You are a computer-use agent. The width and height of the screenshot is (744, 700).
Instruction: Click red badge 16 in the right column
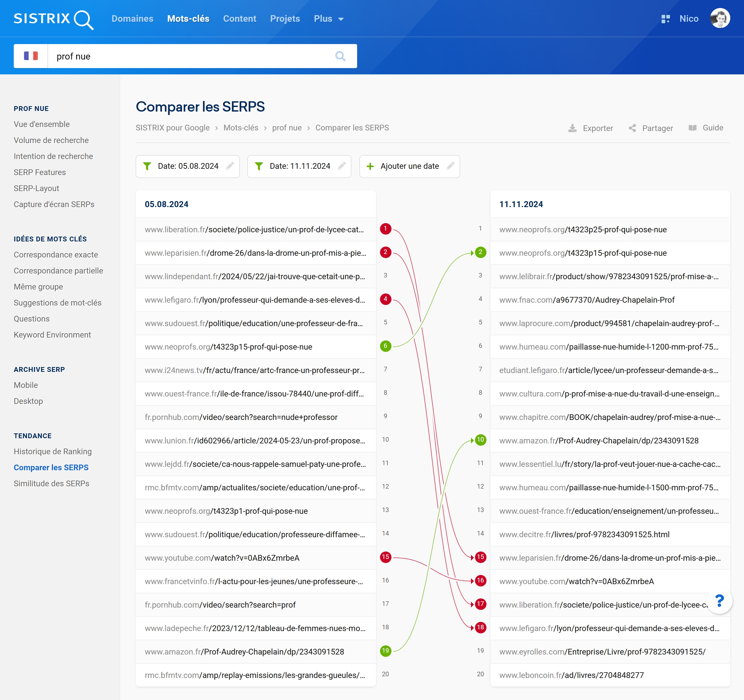point(480,581)
